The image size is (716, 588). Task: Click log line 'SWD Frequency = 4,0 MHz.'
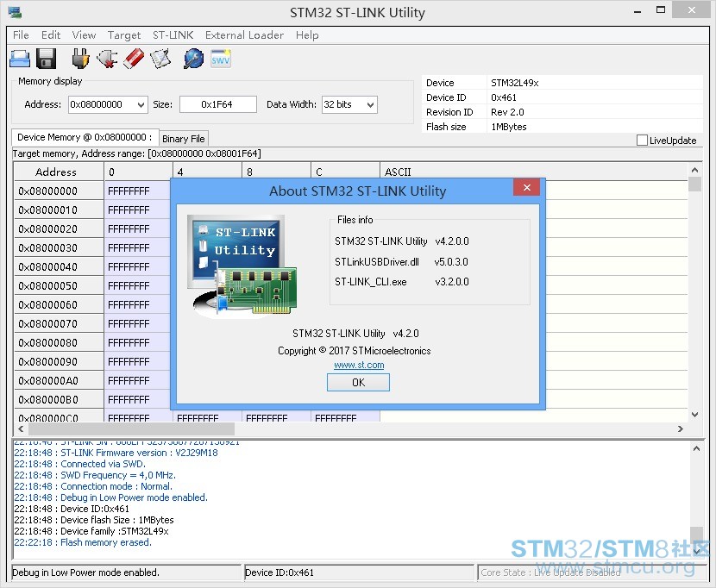[x=95, y=475]
